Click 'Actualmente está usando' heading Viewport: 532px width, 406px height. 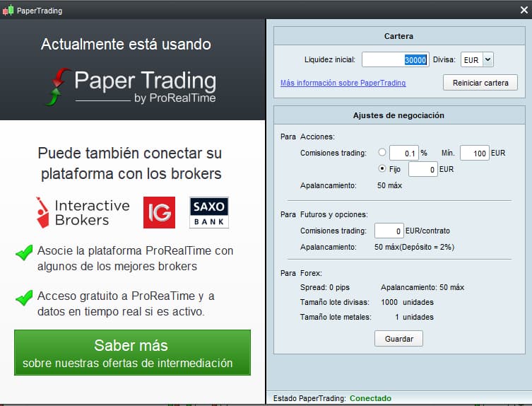pyautogui.click(x=126, y=44)
